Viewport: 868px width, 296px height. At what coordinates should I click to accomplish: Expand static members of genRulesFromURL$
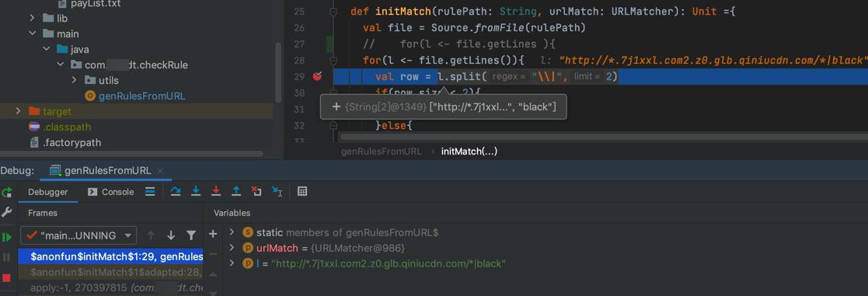232,232
